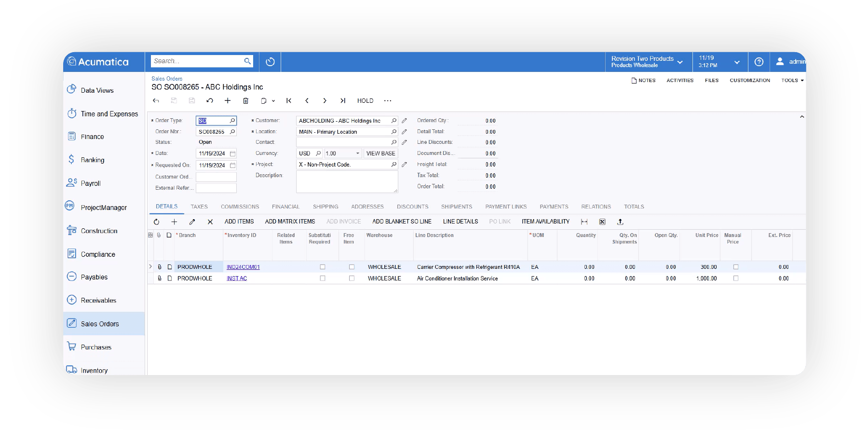Screen dimensions: 868x432
Task: Edit the customer with pencil icon
Action: [405, 121]
